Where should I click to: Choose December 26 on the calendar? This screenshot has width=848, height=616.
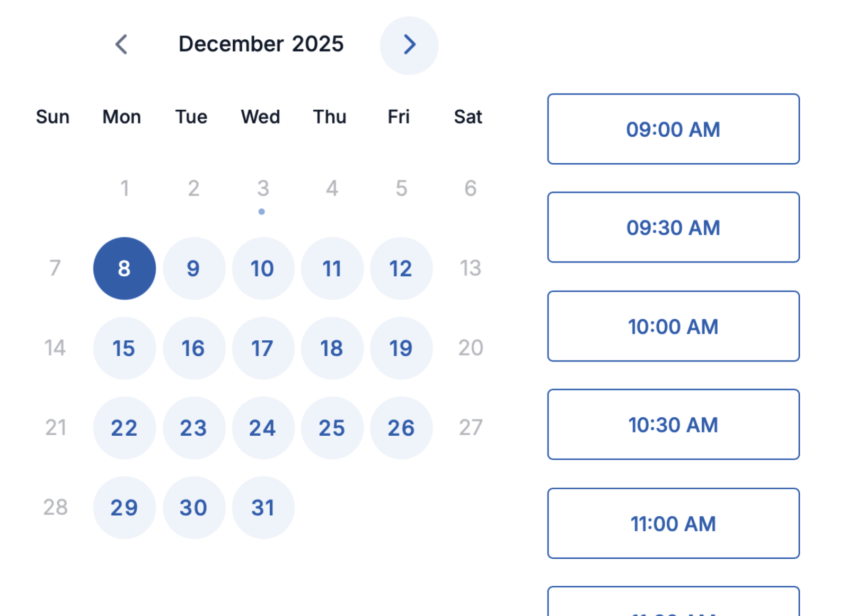click(401, 428)
